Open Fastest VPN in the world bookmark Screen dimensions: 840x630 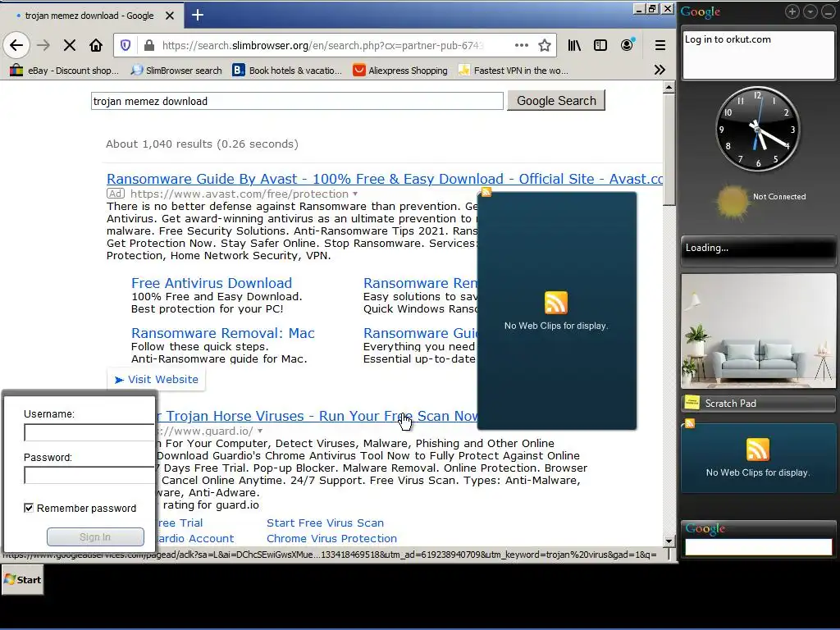click(x=514, y=71)
